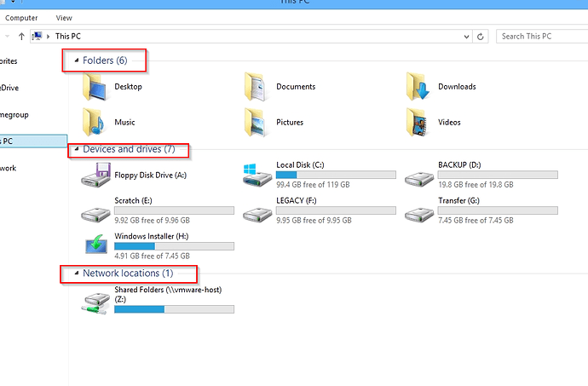This screenshot has width=588, height=386.
Task: Collapse the Folders (6) group
Action: coord(77,60)
